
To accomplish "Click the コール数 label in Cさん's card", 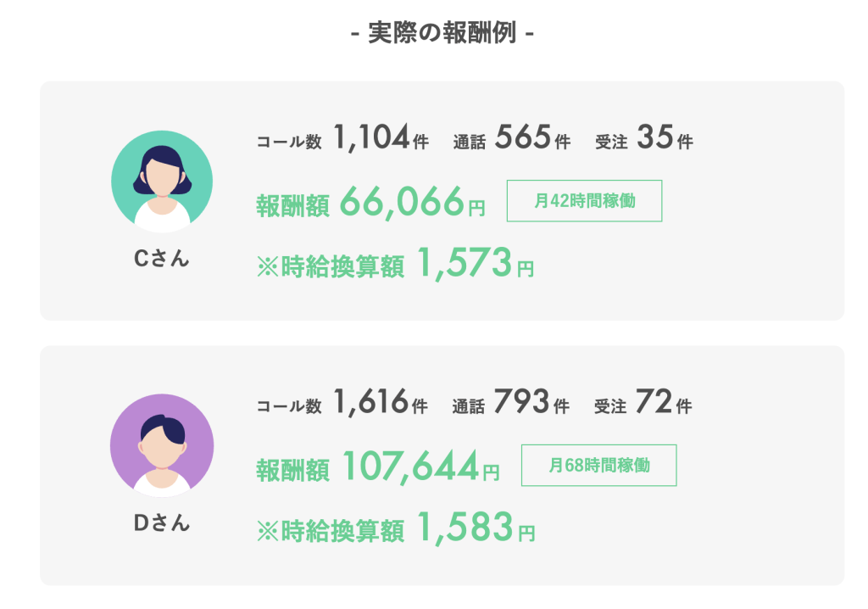I will (x=289, y=142).
